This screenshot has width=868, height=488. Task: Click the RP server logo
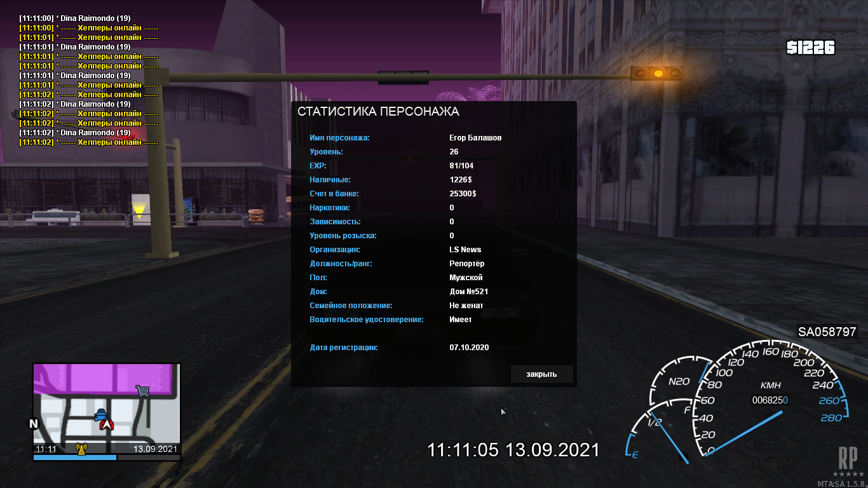coord(848,462)
